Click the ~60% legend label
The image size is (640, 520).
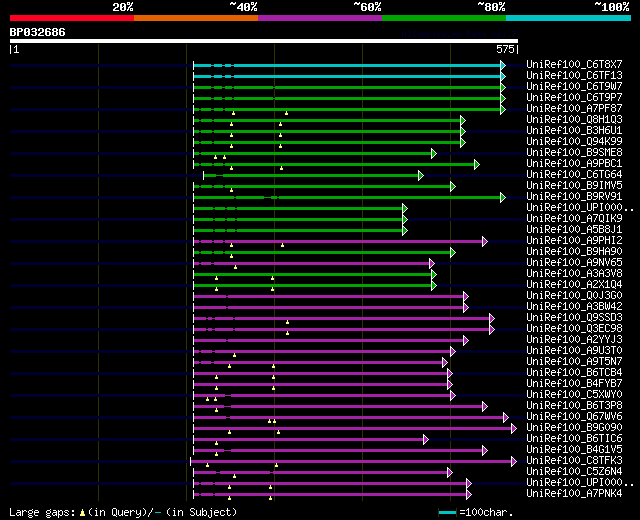367,7
